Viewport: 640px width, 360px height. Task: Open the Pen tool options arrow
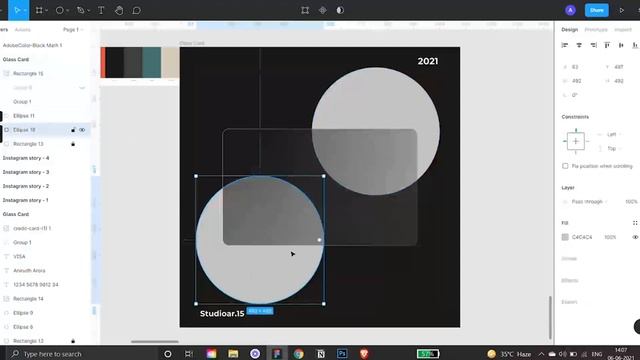(x=89, y=11)
